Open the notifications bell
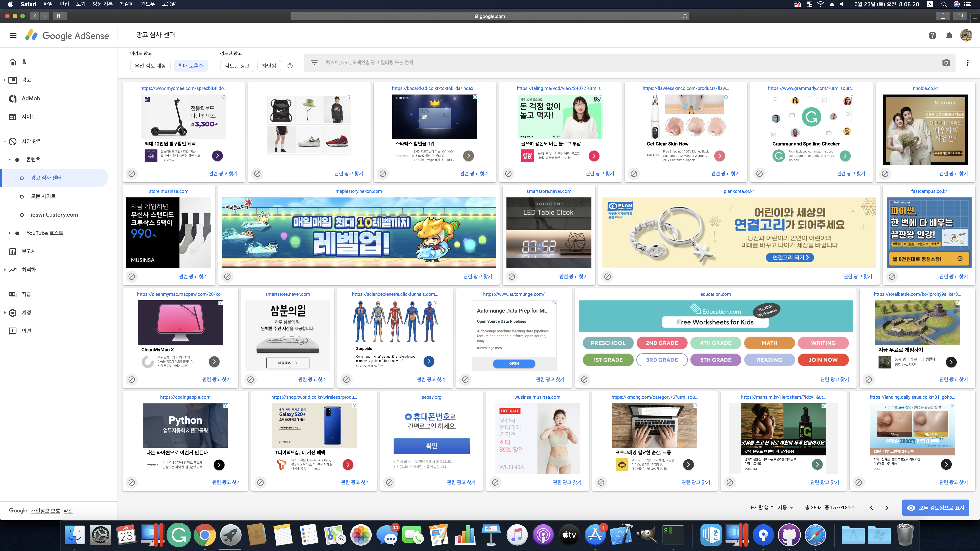 [x=949, y=35]
